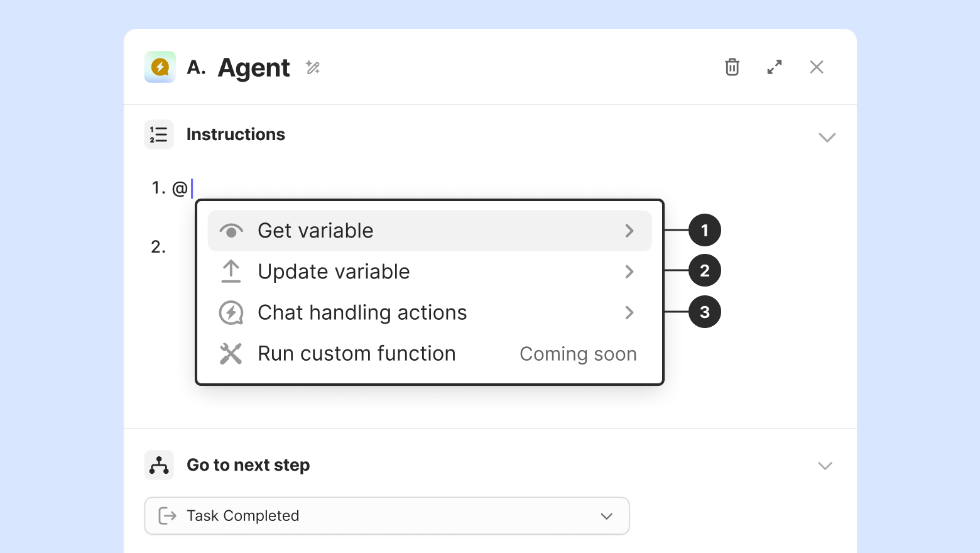Open the Task Completed dropdown
Screen dimensions: 980x553
[x=386, y=516]
